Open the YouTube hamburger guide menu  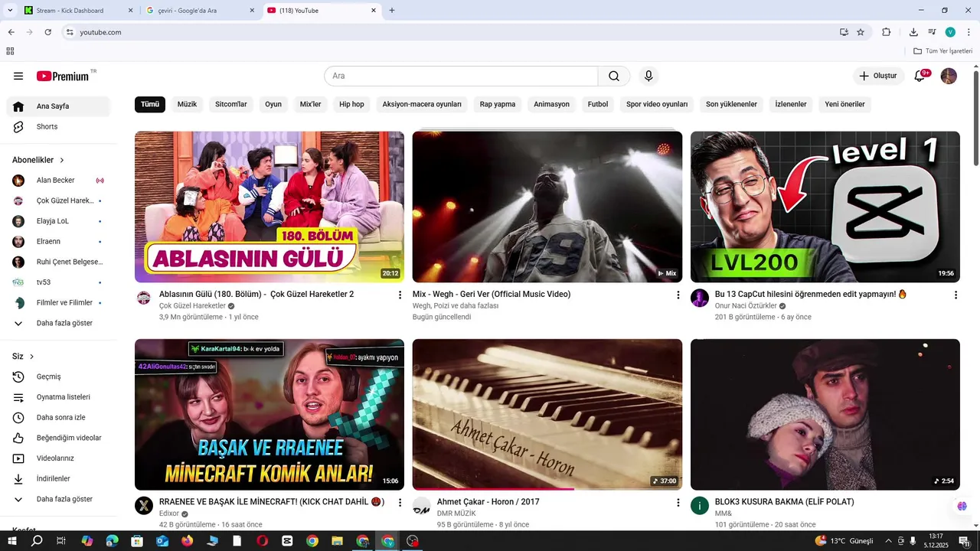18,76
